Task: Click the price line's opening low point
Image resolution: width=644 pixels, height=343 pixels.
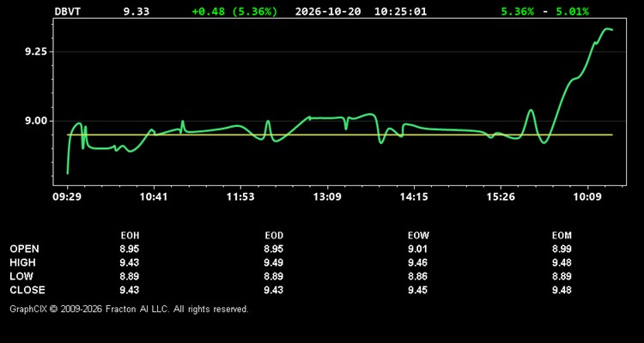Action: (x=67, y=173)
